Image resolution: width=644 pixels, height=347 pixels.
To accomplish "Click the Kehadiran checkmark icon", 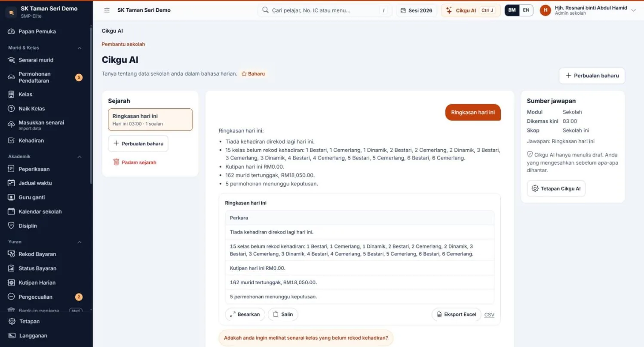I will [12, 141].
